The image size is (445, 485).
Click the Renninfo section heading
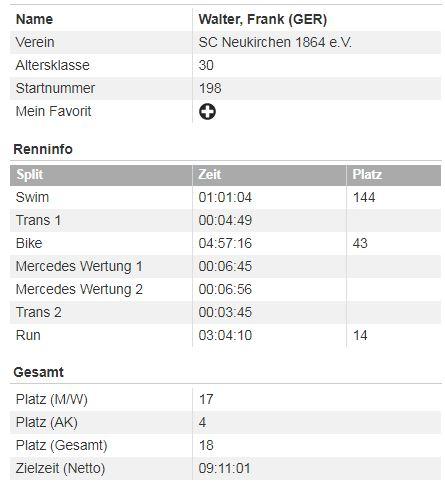click(43, 149)
